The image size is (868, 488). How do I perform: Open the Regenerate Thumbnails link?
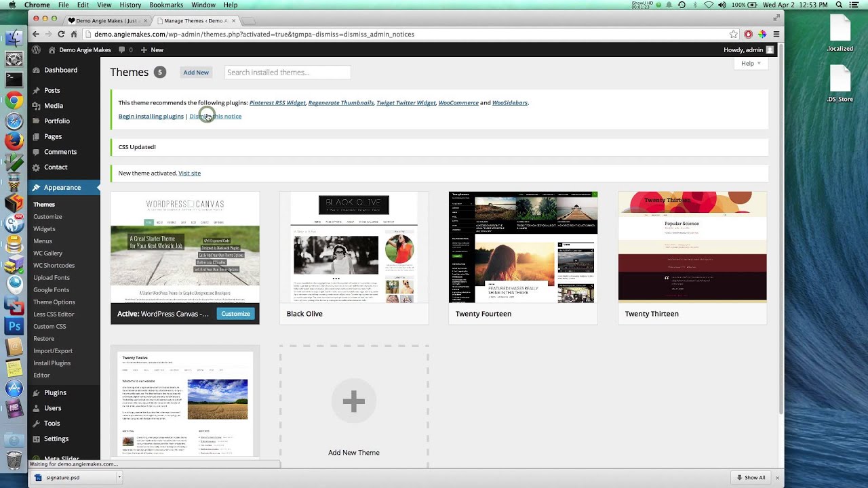(341, 103)
